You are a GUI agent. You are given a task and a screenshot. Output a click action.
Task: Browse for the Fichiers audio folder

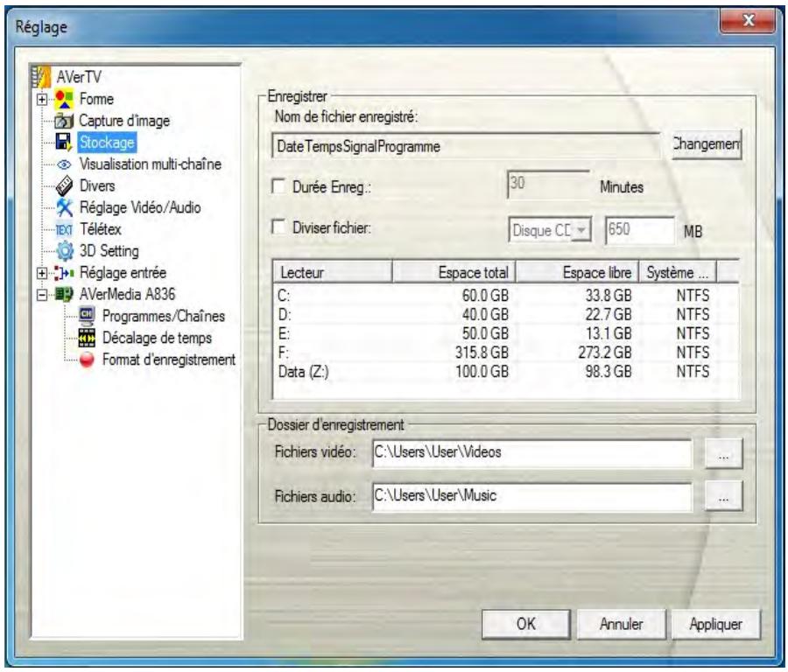(x=723, y=496)
